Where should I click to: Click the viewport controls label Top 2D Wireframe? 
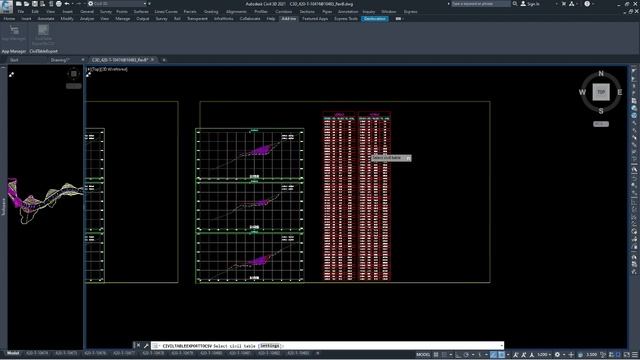(x=107, y=69)
